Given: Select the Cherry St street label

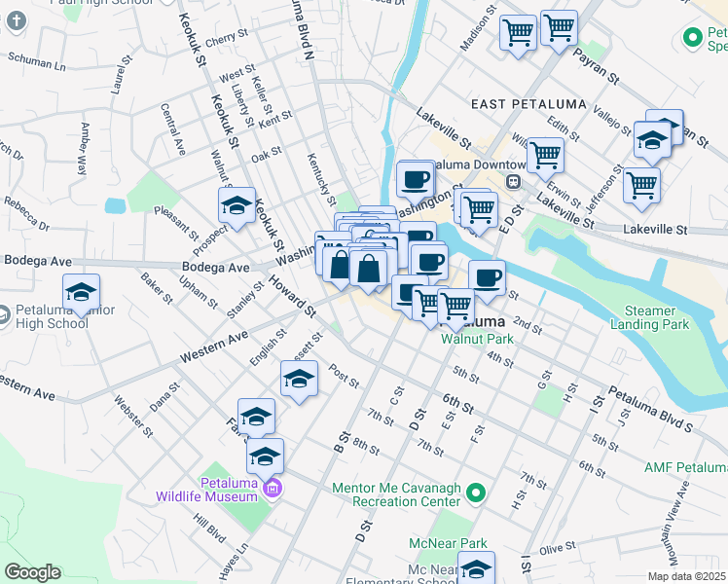Looking at the screenshot, I should [x=227, y=38].
